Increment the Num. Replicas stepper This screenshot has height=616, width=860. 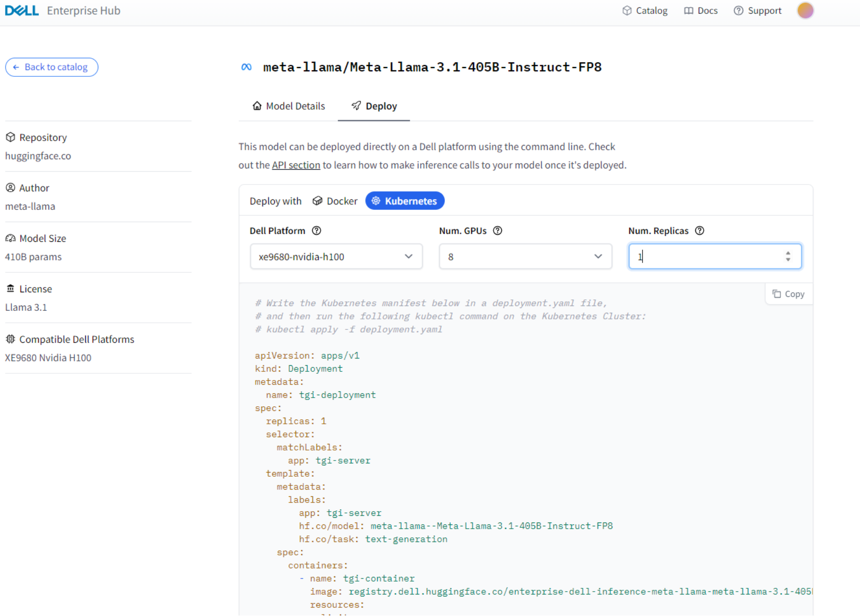(x=788, y=253)
